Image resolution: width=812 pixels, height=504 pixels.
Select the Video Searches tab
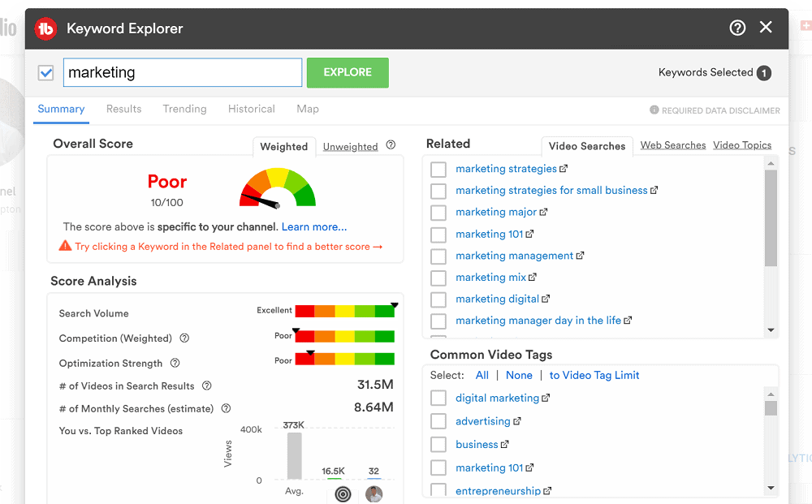(587, 146)
